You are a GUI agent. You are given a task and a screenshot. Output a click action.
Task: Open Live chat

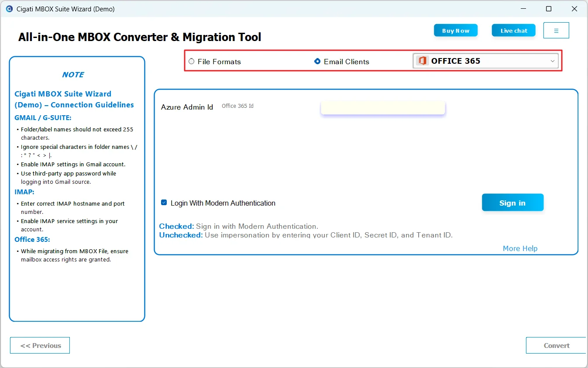coord(514,31)
